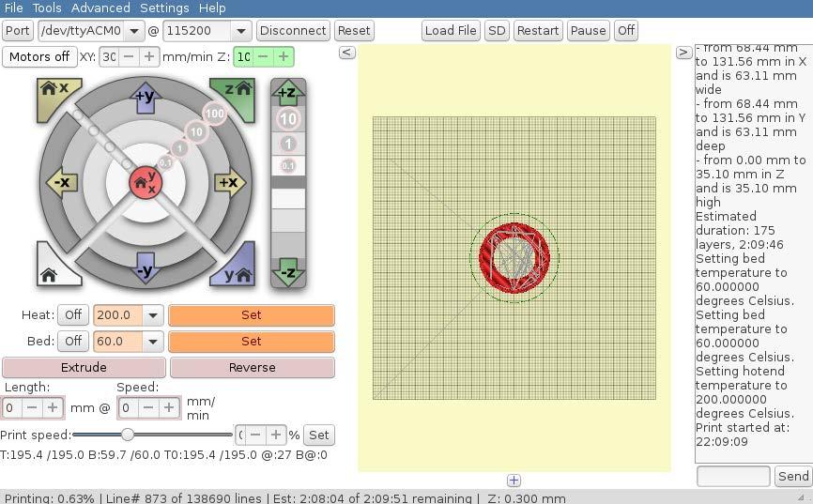Decrease print speed percent with minus

(x=255, y=435)
